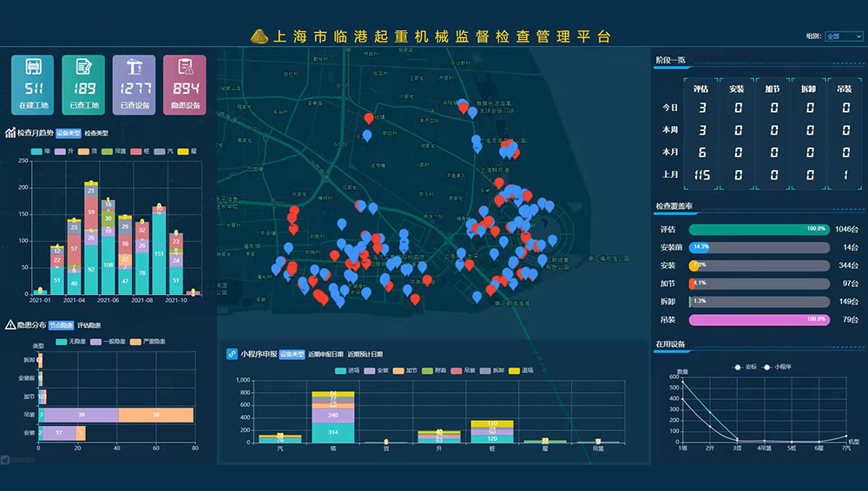Viewport: 868px width, 491px height.
Task: Click the 已查工地 inspected sites document icon
Action: point(84,68)
